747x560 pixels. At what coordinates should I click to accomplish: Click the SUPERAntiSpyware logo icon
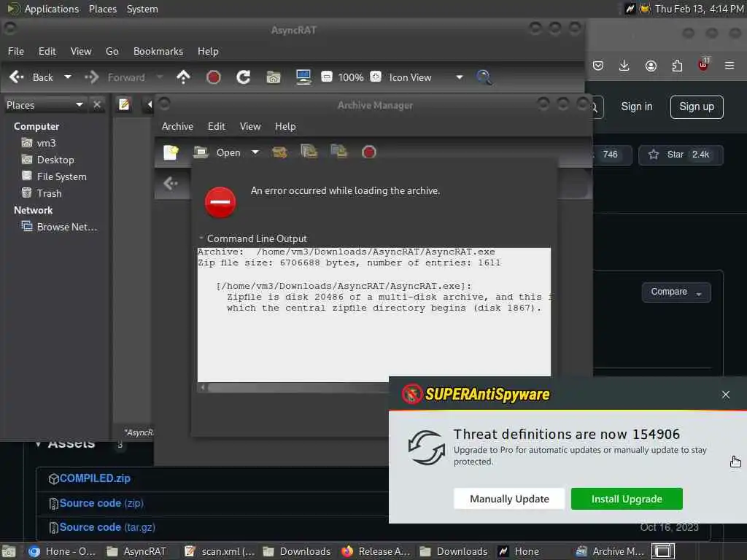click(412, 394)
